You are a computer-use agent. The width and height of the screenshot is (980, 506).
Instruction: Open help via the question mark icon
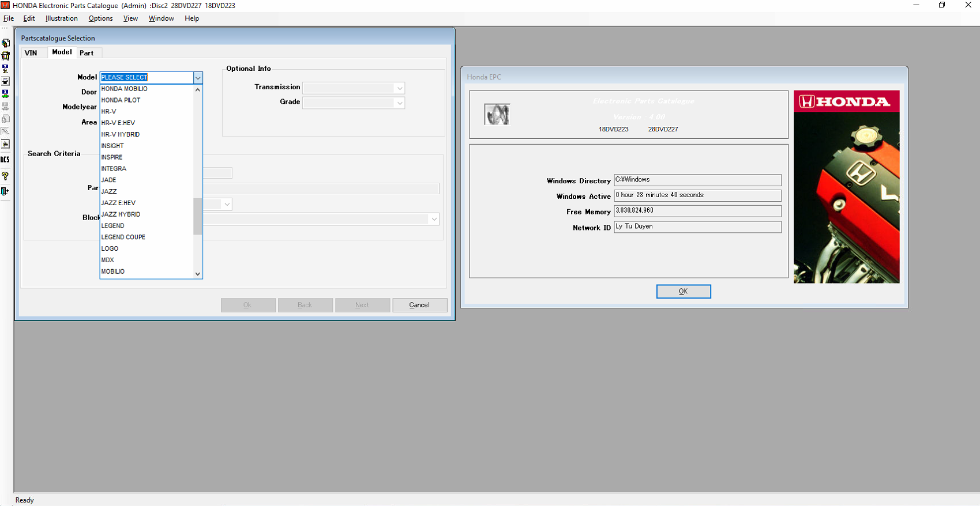[5, 176]
